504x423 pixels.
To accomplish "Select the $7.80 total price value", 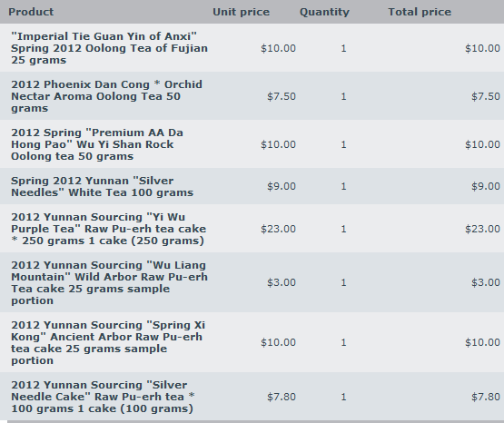I will click(x=486, y=397).
